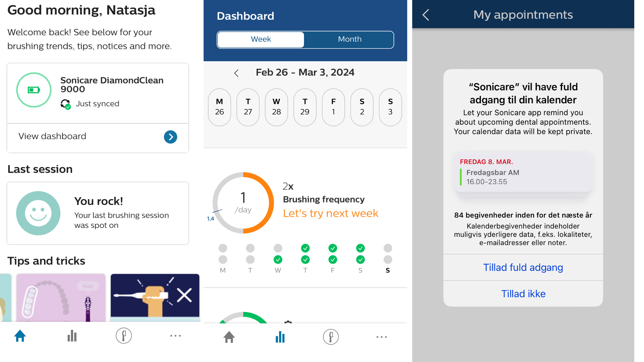Tap Tillad fuld adgang button
Screen dimensions: 644x362
(523, 267)
